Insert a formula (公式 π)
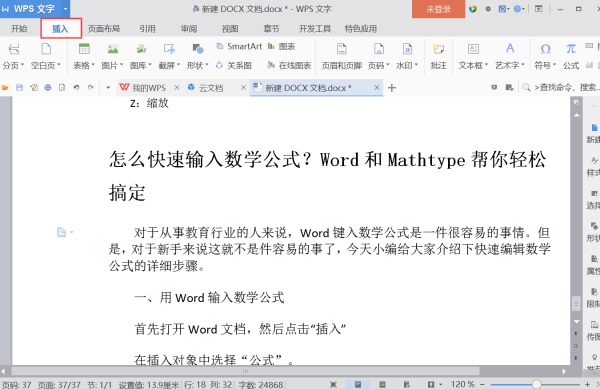The width and height of the screenshot is (600, 389). tap(571, 56)
